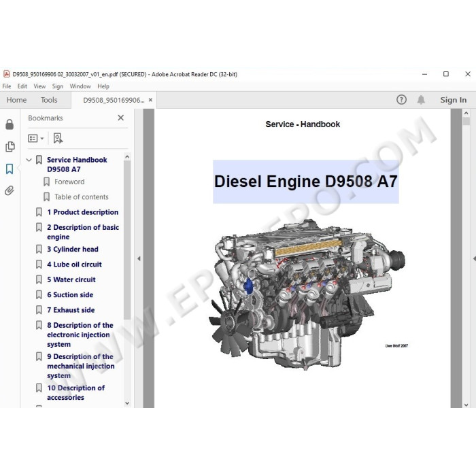
Task: Open the security lock panel icon
Action: point(10,124)
